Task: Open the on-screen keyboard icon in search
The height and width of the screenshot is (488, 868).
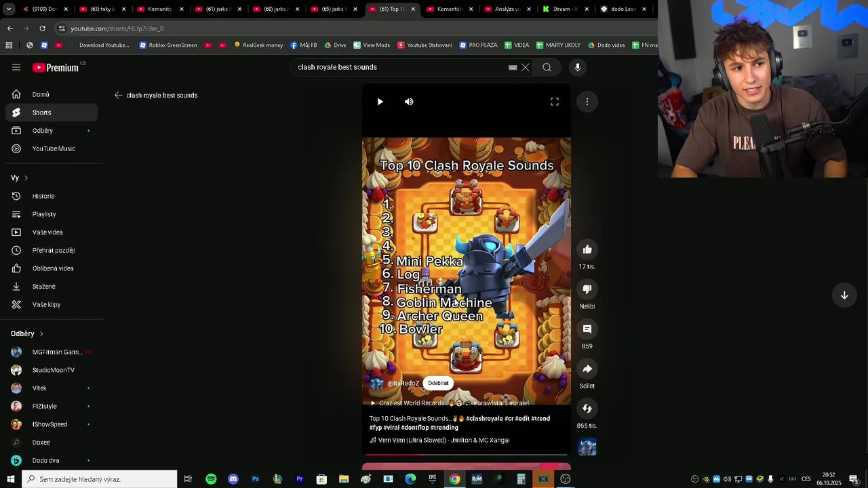Action: (513, 67)
